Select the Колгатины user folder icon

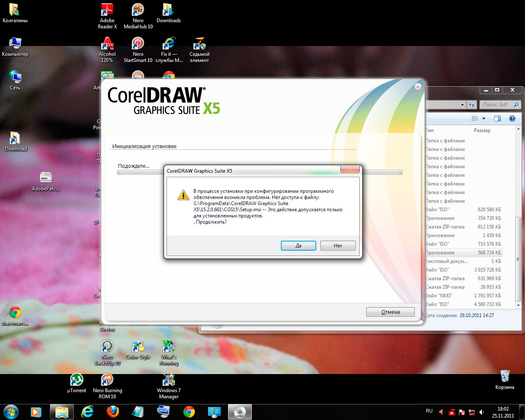tap(15, 14)
